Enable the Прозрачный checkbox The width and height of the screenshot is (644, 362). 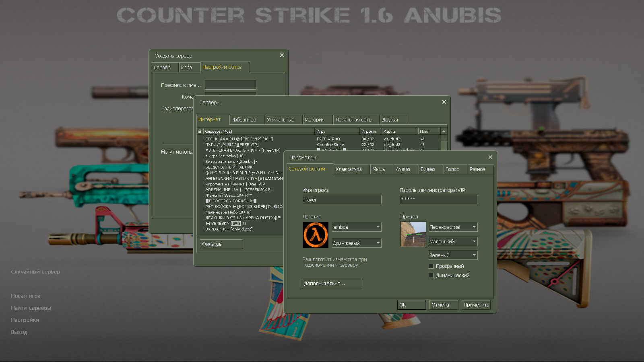[x=431, y=266]
